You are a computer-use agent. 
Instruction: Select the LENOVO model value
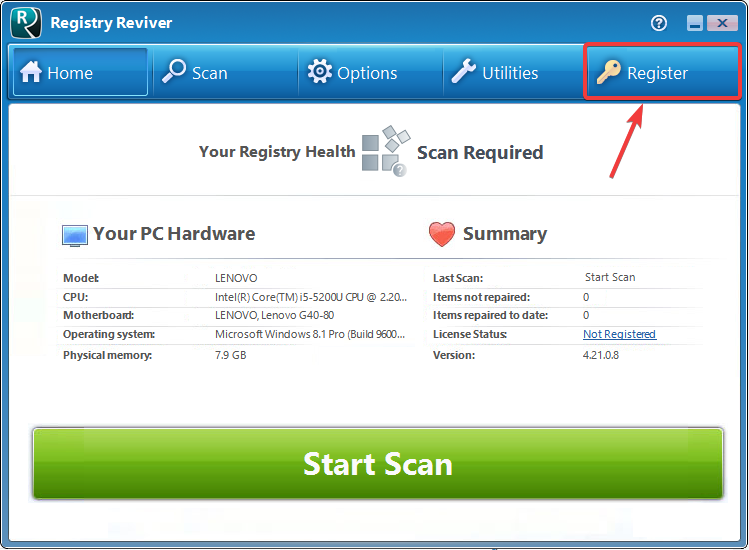pos(236,278)
